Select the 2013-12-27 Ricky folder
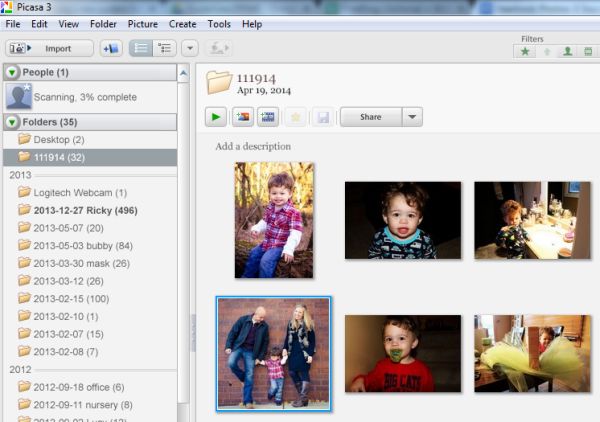The image size is (600, 422). pos(75,210)
